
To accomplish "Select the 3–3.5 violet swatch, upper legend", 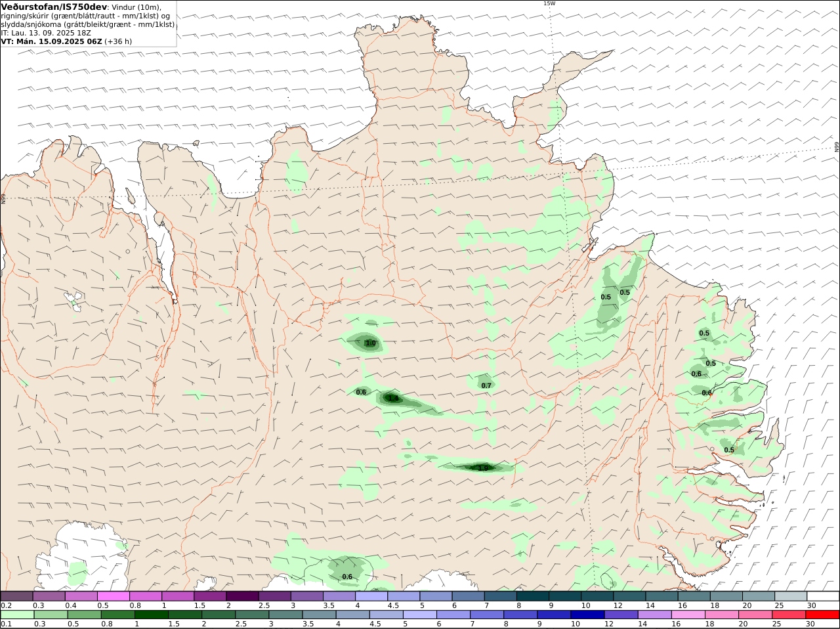I will [307, 596].
